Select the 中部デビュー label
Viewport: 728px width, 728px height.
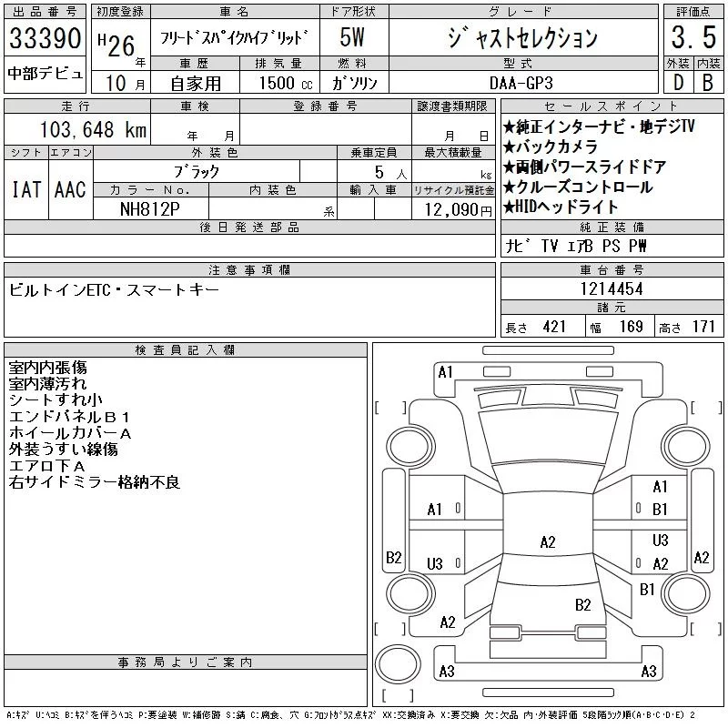tap(45, 73)
